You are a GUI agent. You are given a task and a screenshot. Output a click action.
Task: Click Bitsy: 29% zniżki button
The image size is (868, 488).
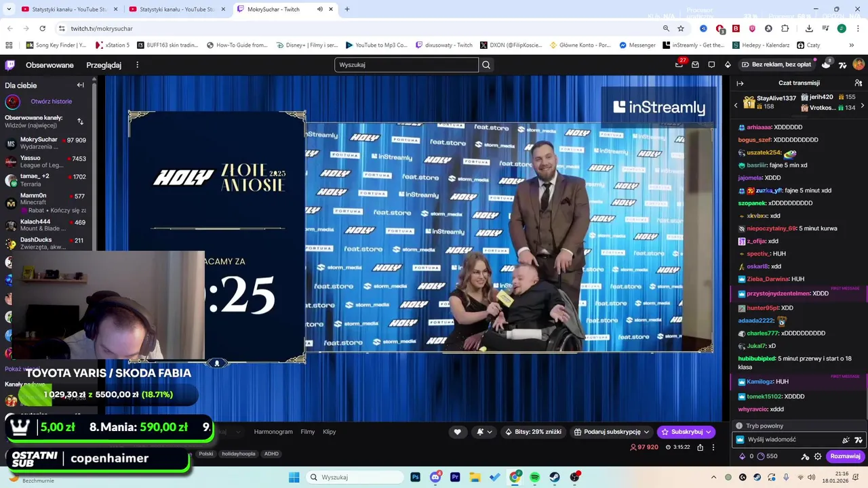533,432
